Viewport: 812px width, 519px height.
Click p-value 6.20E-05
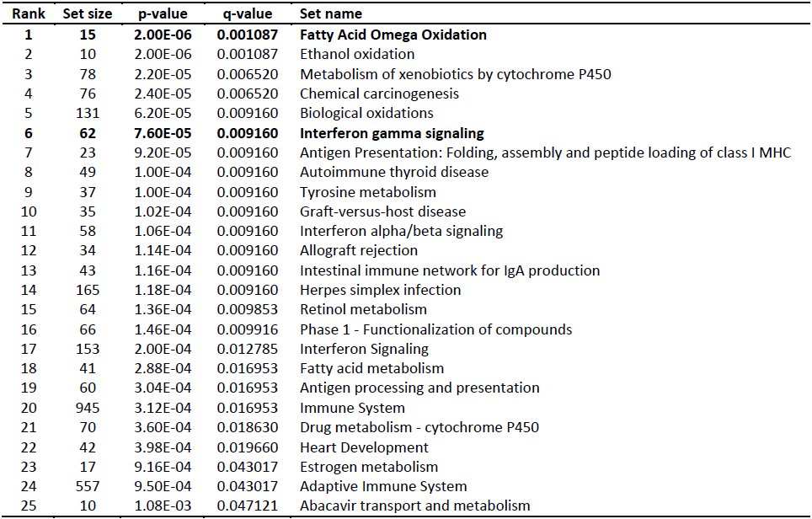click(x=163, y=113)
